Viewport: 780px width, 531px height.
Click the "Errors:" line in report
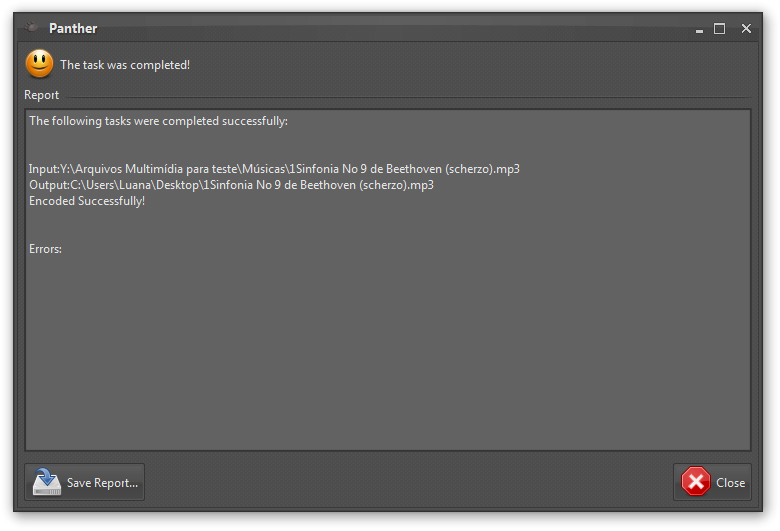[x=46, y=249]
